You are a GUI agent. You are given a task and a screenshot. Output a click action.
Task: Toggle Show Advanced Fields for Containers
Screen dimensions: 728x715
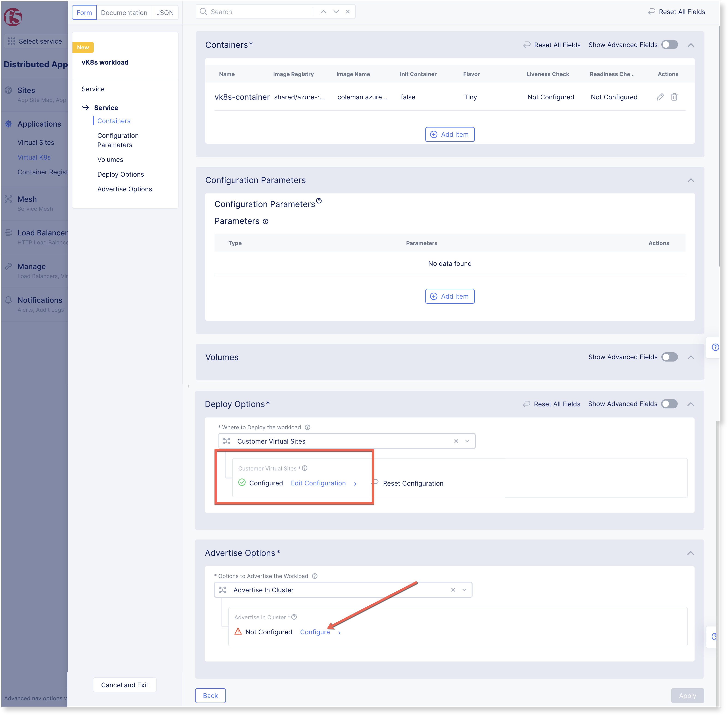[x=669, y=45]
